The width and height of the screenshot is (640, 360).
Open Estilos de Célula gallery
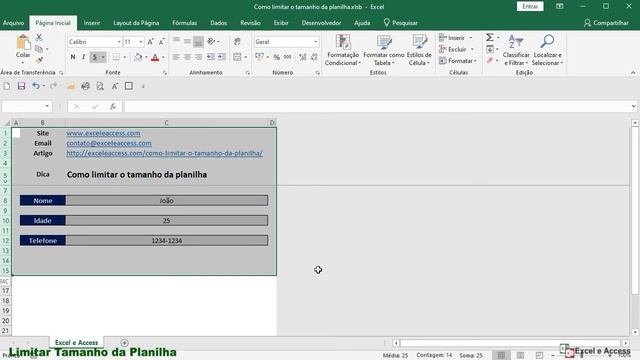coord(419,50)
